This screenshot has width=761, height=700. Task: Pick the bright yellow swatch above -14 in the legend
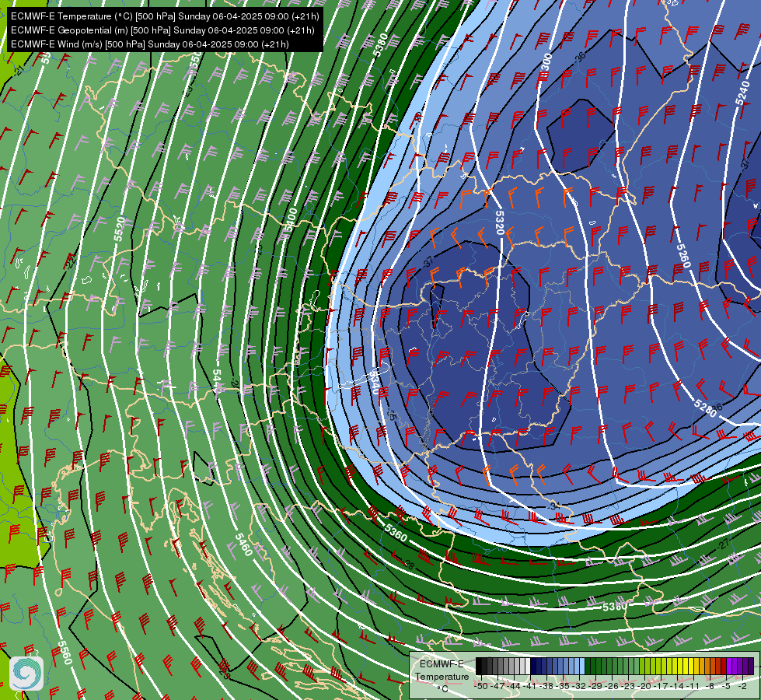(680, 666)
